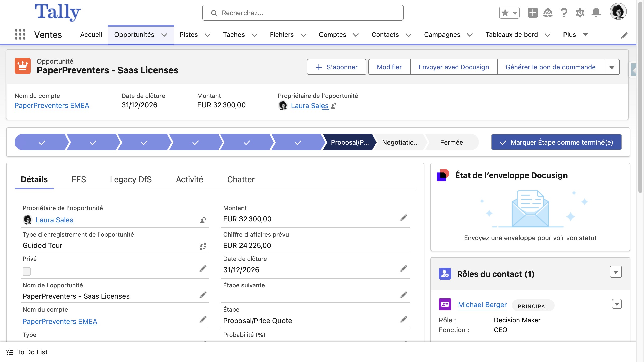644x362 pixels.
Task: Switch to the Activité tab
Action: (x=189, y=179)
